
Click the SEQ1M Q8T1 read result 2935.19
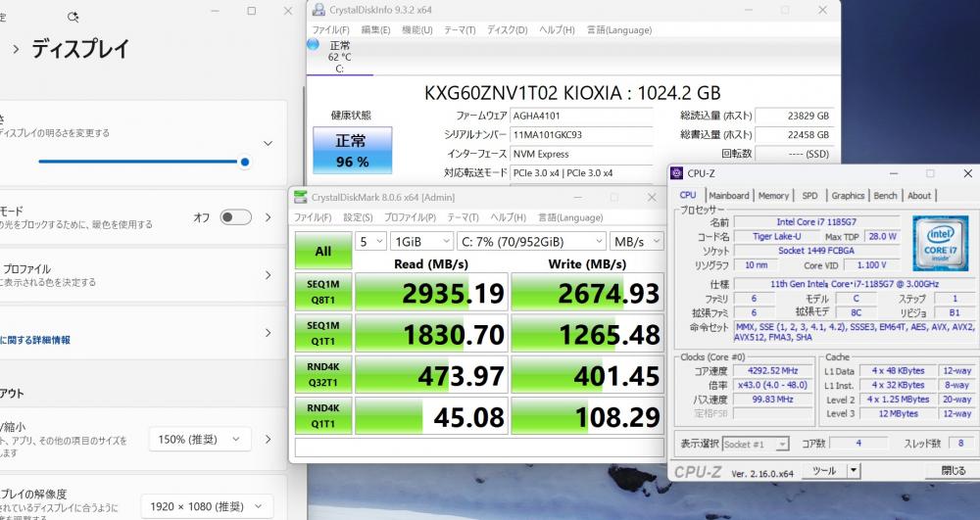[x=431, y=292]
